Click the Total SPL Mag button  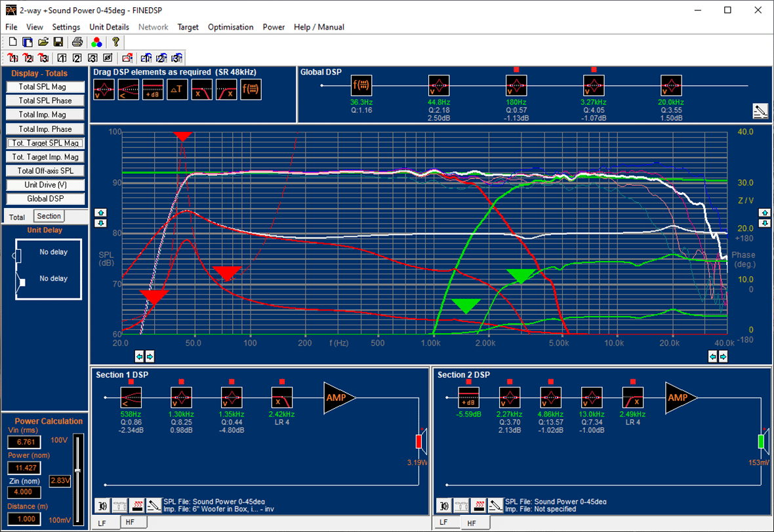click(45, 87)
